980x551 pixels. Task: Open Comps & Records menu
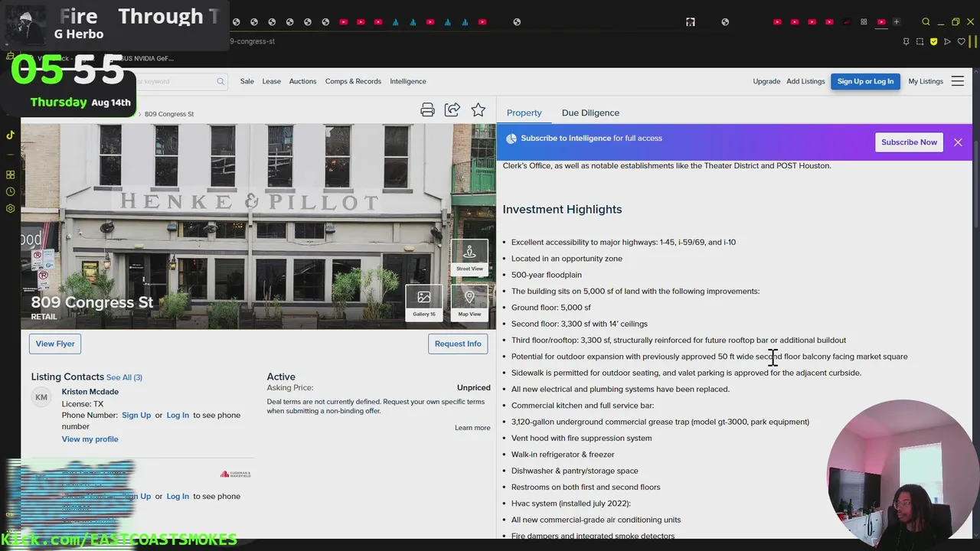[x=353, y=81]
